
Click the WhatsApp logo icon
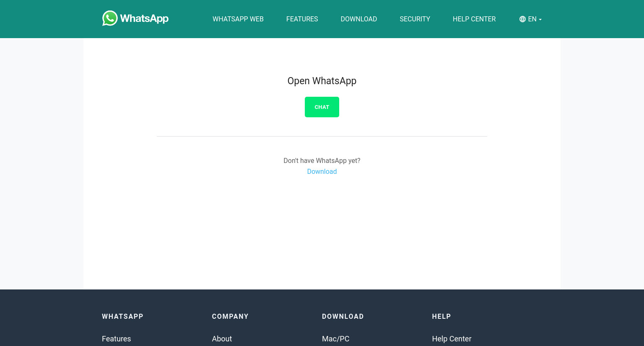coord(110,18)
